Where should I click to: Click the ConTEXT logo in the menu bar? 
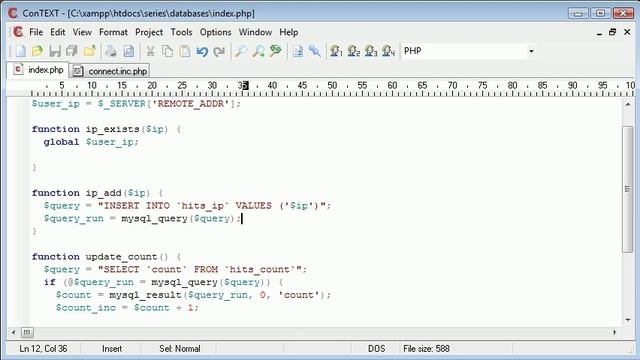pyautogui.click(x=18, y=32)
